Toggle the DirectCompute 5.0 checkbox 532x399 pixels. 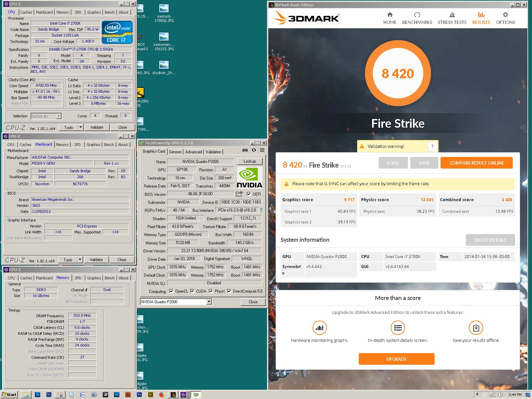[x=229, y=291]
